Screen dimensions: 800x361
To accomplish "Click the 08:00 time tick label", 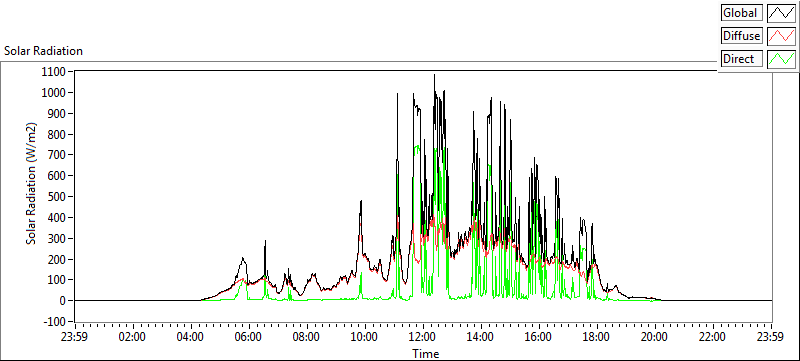I will pos(307,337).
